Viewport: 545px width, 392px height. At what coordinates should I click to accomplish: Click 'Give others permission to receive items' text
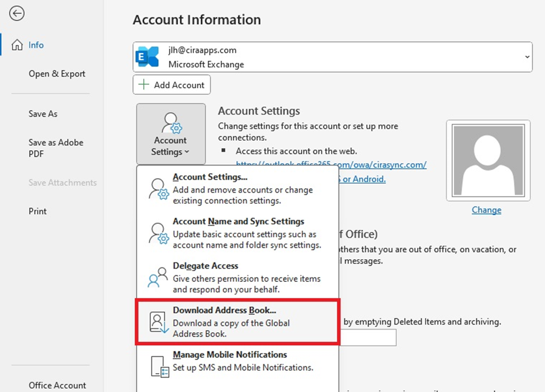coord(247,279)
